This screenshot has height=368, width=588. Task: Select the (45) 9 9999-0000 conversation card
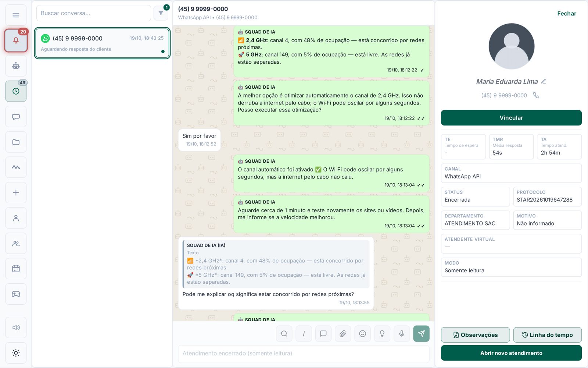(102, 43)
